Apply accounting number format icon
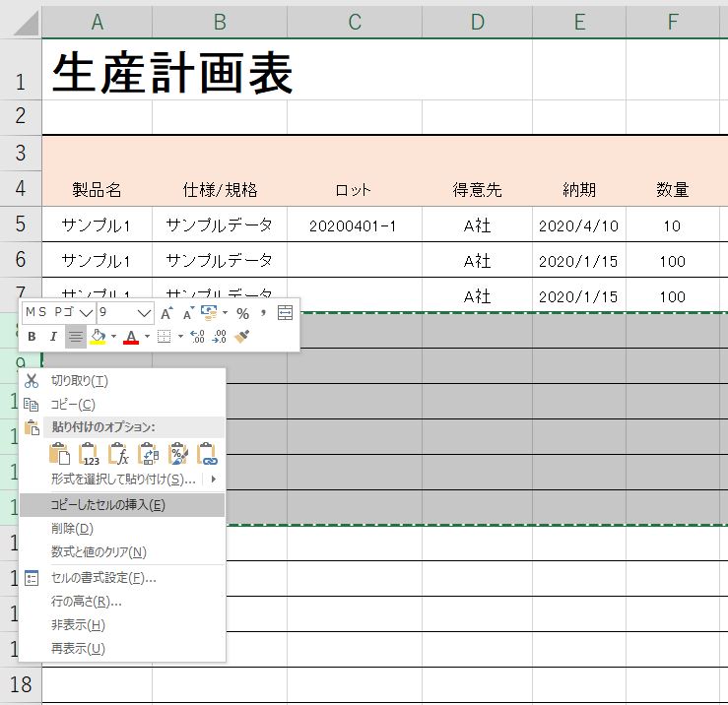Viewport: 728px width, 705px height. [x=209, y=312]
